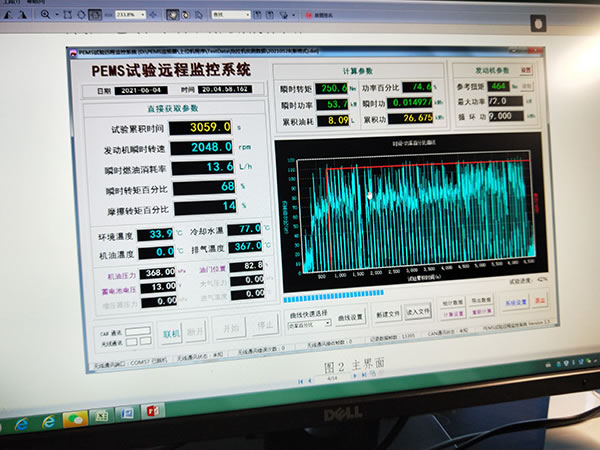Select the hand pan tool in toolbar
This screenshot has width=600, height=450.
tap(172, 15)
